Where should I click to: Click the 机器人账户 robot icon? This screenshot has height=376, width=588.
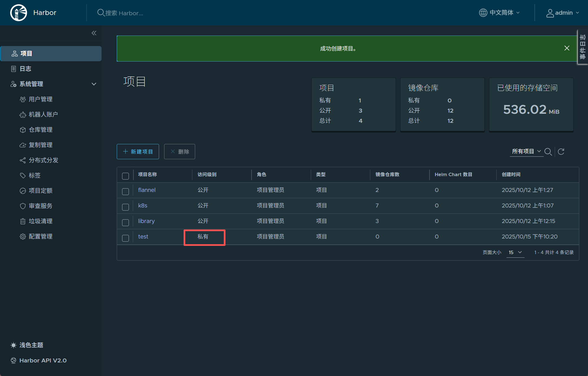click(x=23, y=115)
